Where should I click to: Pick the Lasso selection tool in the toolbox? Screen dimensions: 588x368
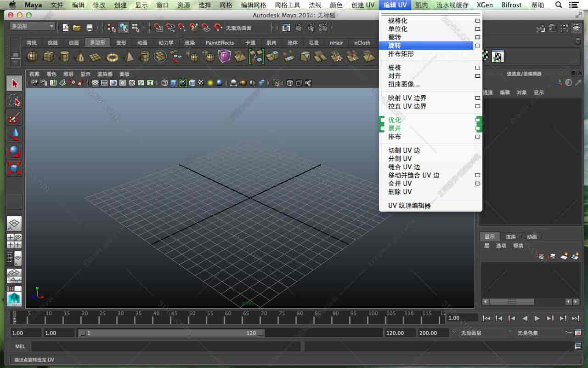pyautogui.click(x=14, y=100)
